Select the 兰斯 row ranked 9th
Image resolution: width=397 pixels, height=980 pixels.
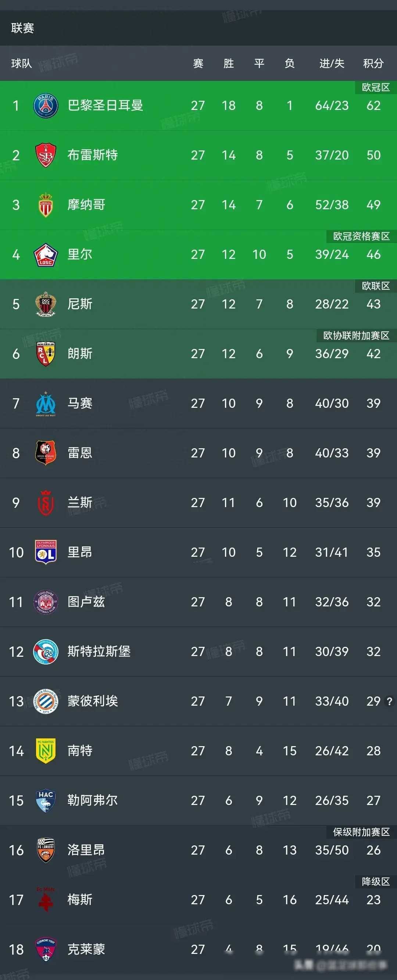click(x=198, y=503)
